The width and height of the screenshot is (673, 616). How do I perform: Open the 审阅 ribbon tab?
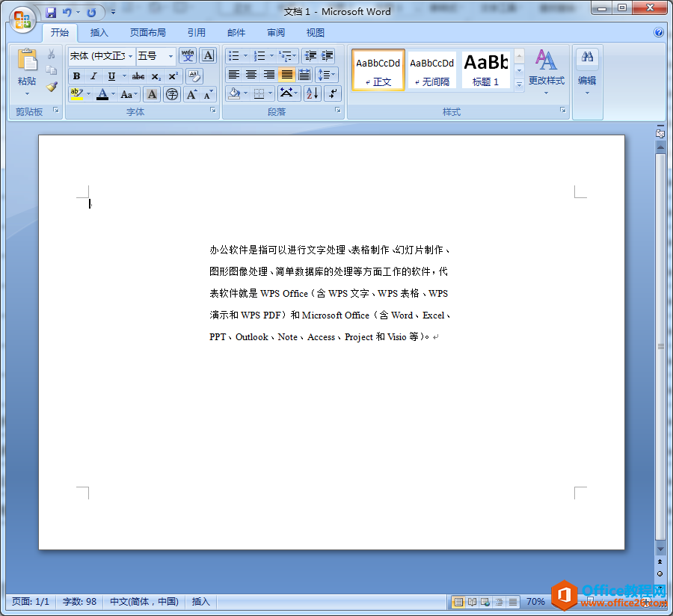pyautogui.click(x=275, y=33)
